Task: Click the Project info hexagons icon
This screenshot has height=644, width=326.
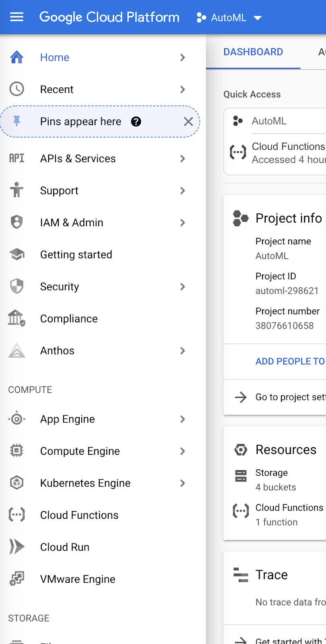Action: coord(241,218)
